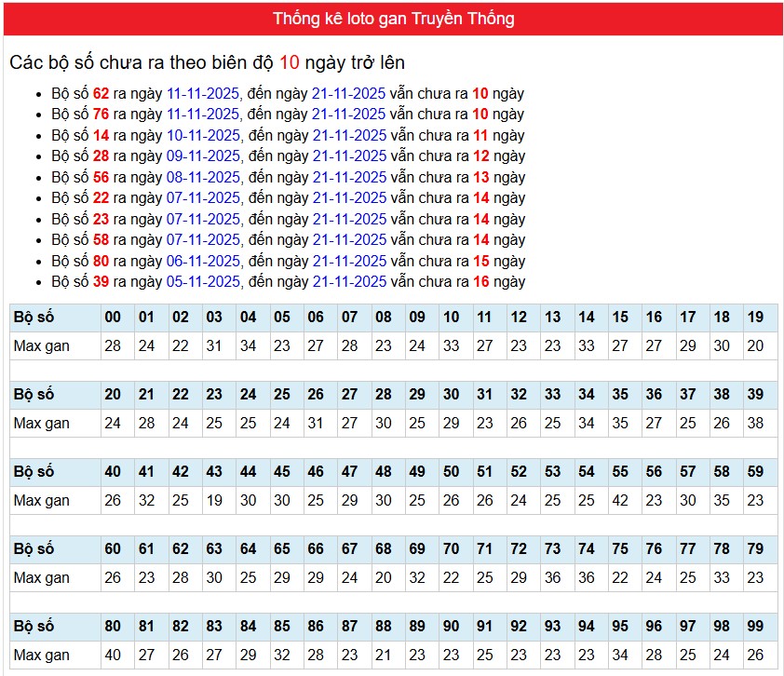Image resolution: width=784 pixels, height=676 pixels.
Task: Click table header cell 19
Action: [x=755, y=318]
